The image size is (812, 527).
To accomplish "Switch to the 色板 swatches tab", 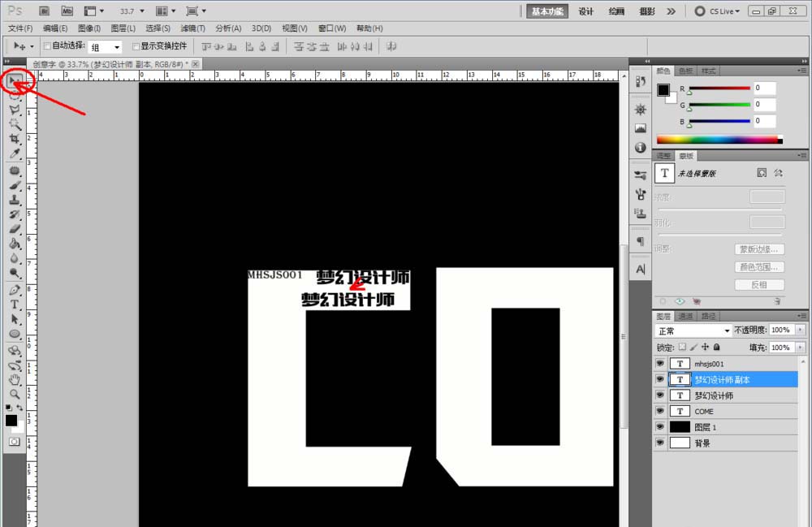I will point(685,71).
